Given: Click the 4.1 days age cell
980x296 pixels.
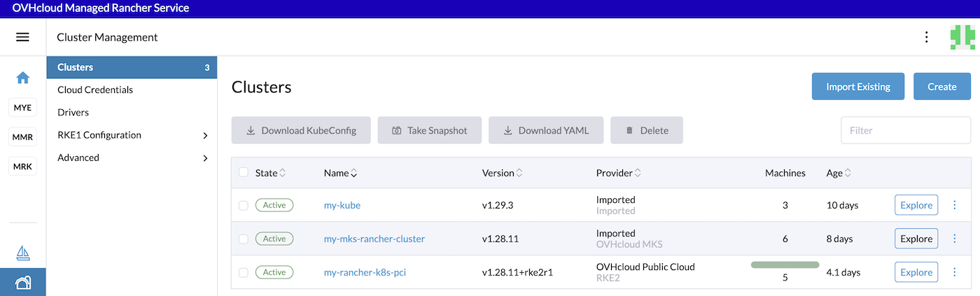Looking at the screenshot, I should (843, 273).
